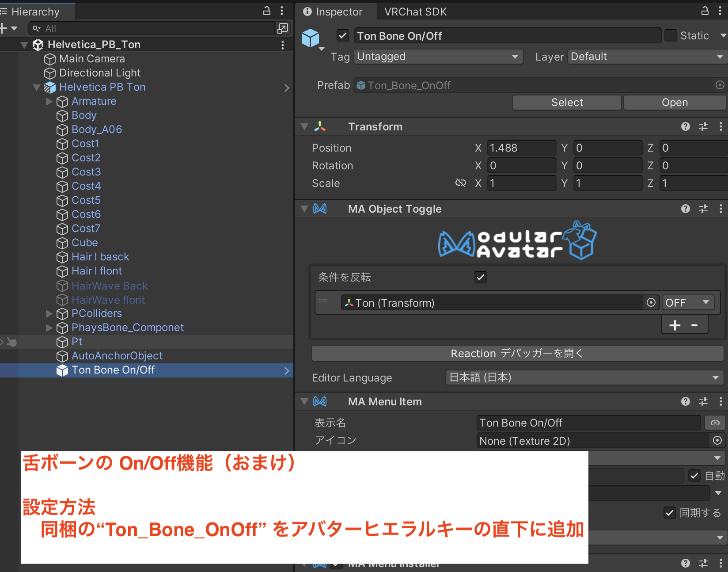728x572 pixels.
Task: Disable the 同期する checkbox
Action: click(x=670, y=513)
